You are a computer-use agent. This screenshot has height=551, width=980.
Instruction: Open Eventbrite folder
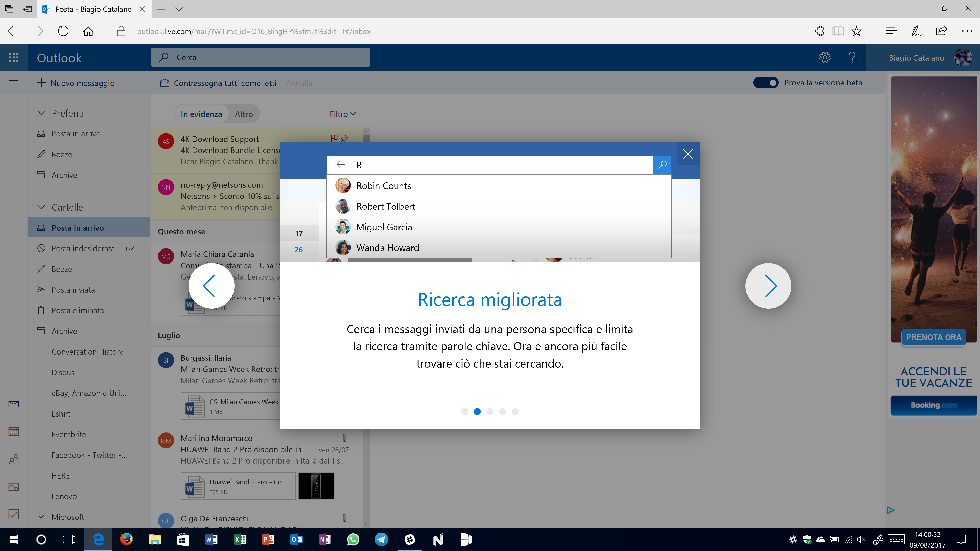click(x=89, y=434)
